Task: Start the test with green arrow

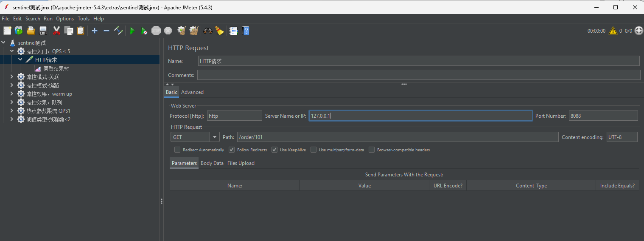Action: (x=132, y=31)
